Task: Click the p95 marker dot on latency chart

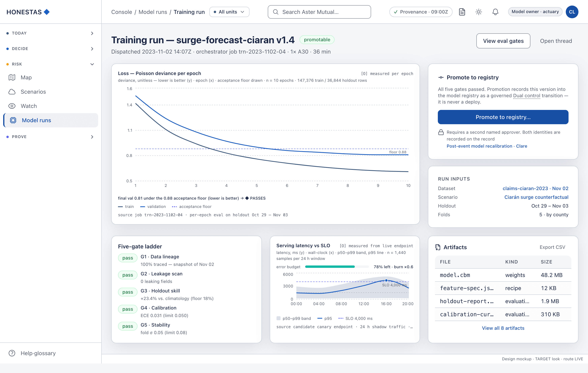Action: click(x=386, y=280)
